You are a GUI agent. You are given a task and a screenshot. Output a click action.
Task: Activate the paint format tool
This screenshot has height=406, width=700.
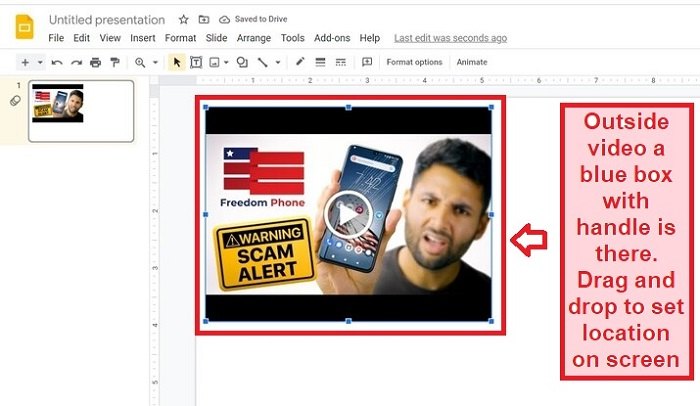click(115, 63)
